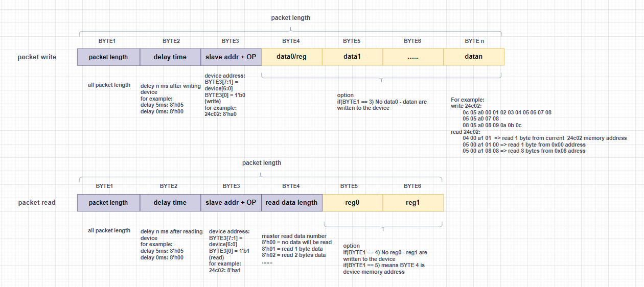Select the '......' yellow box
Image resolution: width=644 pixels, height=287 pixels.
click(413, 57)
